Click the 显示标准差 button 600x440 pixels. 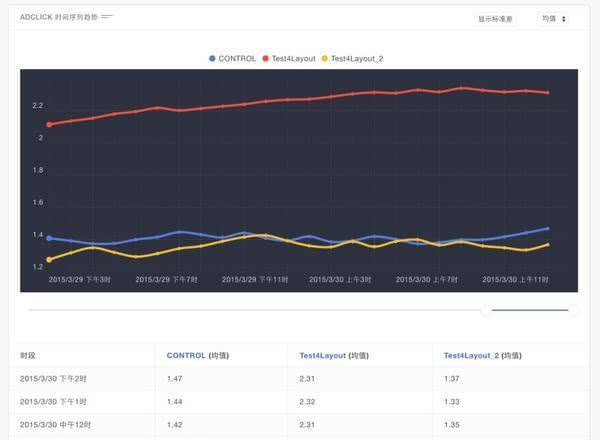pos(497,18)
